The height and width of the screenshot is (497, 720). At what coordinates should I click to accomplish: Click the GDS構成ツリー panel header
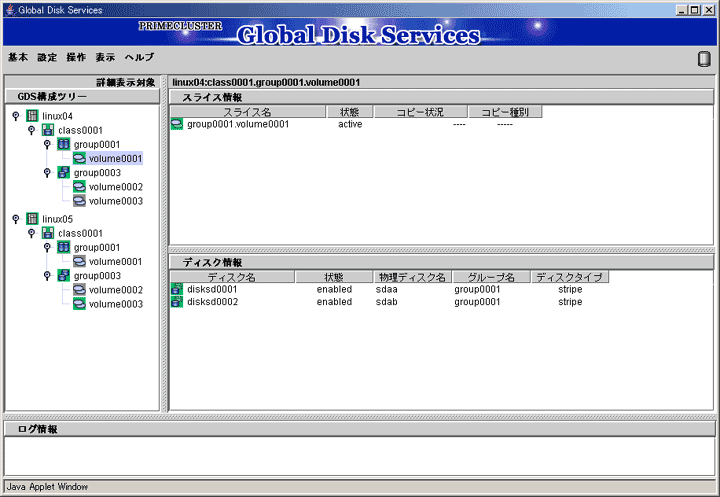[82, 96]
